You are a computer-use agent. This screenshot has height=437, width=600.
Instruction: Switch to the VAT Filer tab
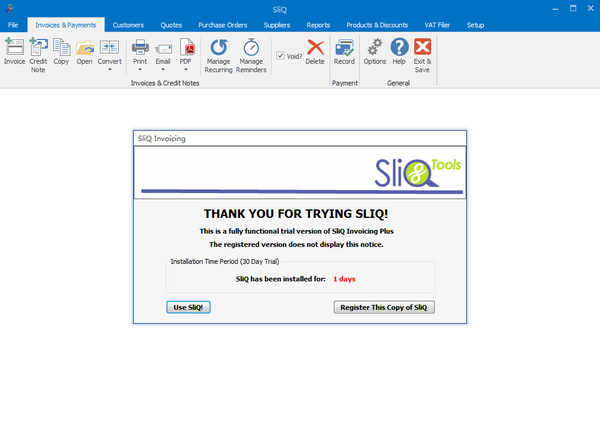click(x=437, y=25)
